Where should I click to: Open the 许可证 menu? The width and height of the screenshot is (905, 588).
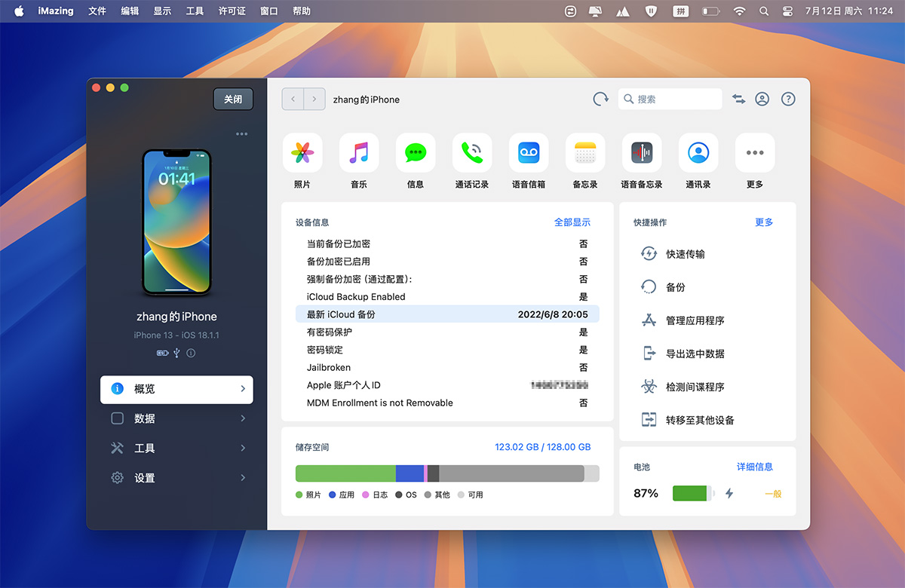[232, 11]
